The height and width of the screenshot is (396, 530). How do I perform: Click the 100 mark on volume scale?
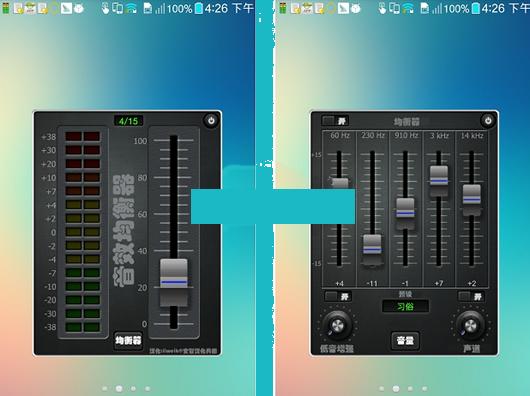coord(140,141)
